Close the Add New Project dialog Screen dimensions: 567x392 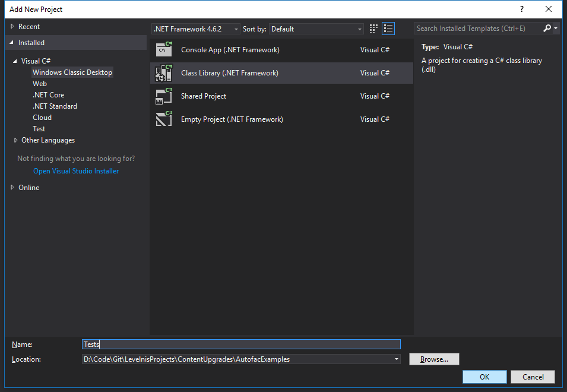pos(548,9)
